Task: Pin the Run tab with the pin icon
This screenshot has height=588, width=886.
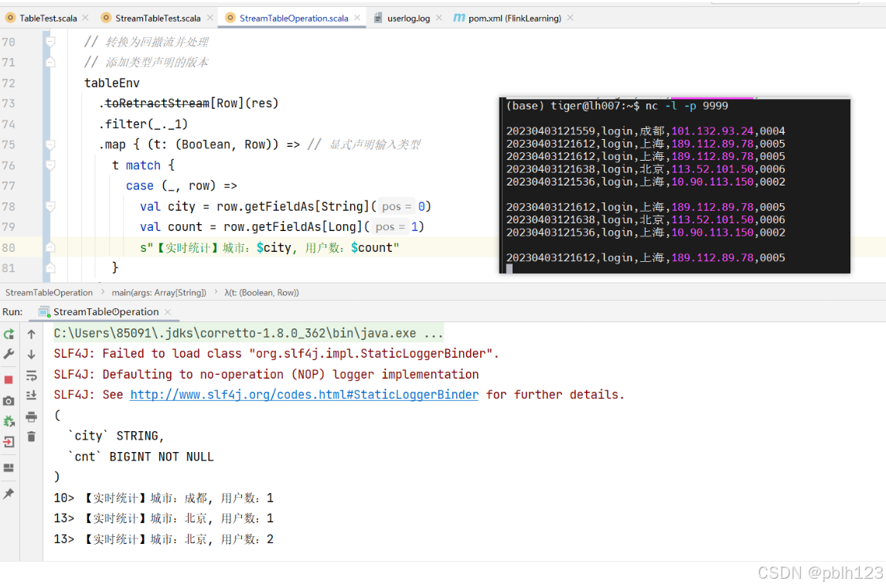Action: coord(9,494)
